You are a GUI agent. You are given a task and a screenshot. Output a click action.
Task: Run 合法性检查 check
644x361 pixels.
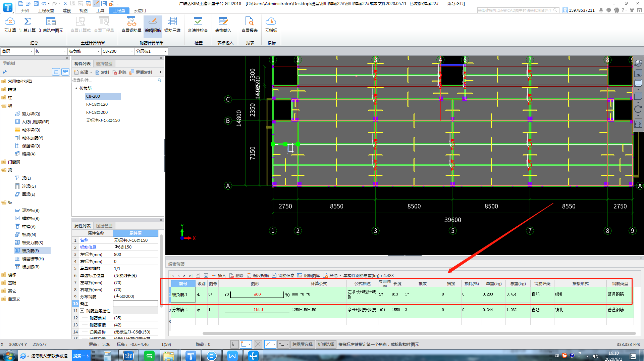[x=198, y=25]
